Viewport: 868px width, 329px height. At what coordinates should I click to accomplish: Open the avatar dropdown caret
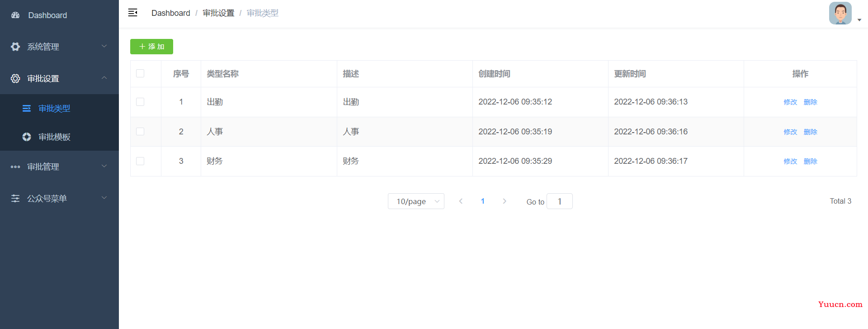point(859,20)
